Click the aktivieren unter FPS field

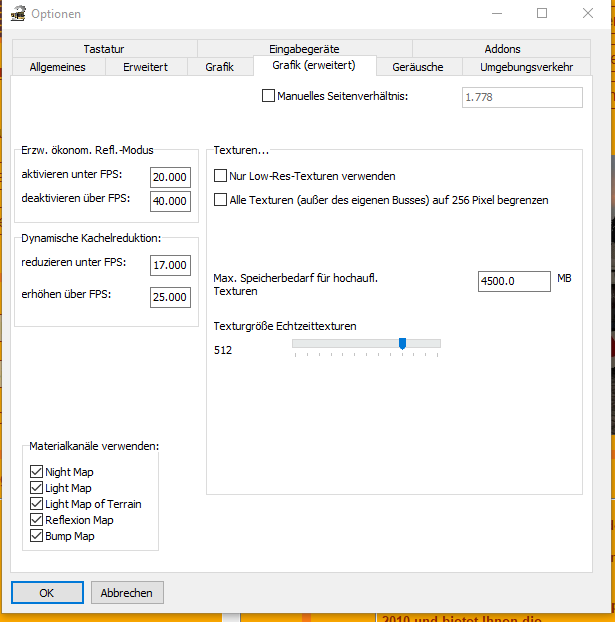(x=170, y=177)
